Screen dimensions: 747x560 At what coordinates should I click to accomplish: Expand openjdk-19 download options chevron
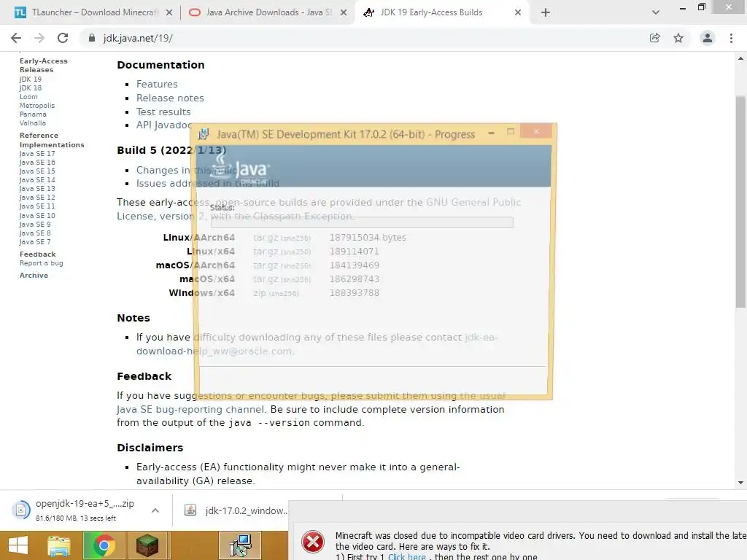pyautogui.click(x=155, y=510)
